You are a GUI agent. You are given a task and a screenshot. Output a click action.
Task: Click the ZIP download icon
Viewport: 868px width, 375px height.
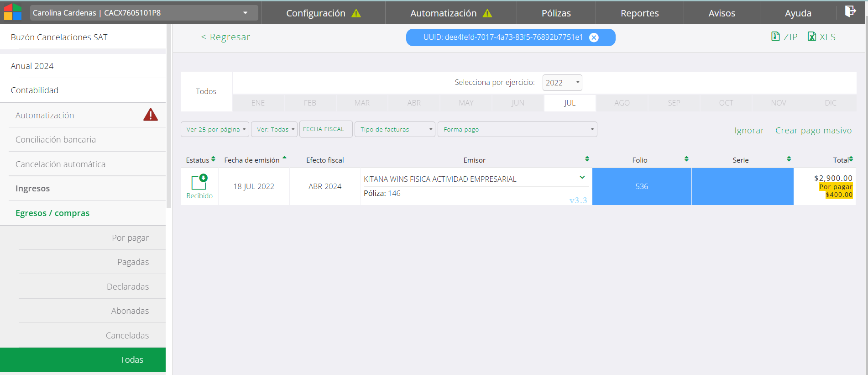775,37
